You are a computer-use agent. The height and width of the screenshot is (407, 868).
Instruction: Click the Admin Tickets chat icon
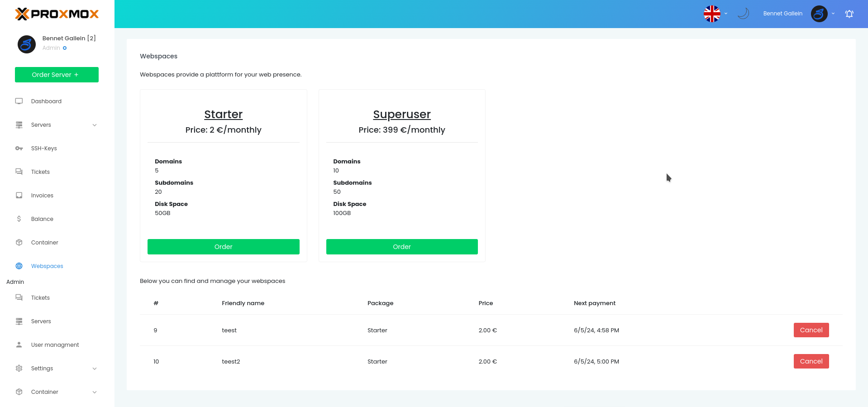click(19, 298)
